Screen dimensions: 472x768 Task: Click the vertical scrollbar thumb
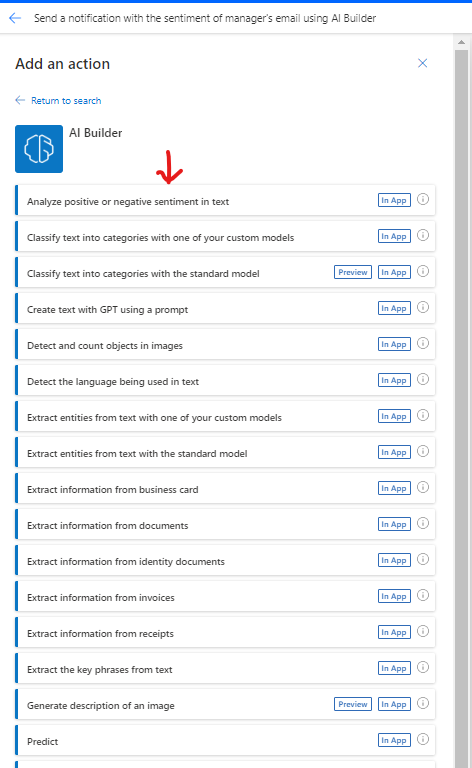(x=461, y=408)
